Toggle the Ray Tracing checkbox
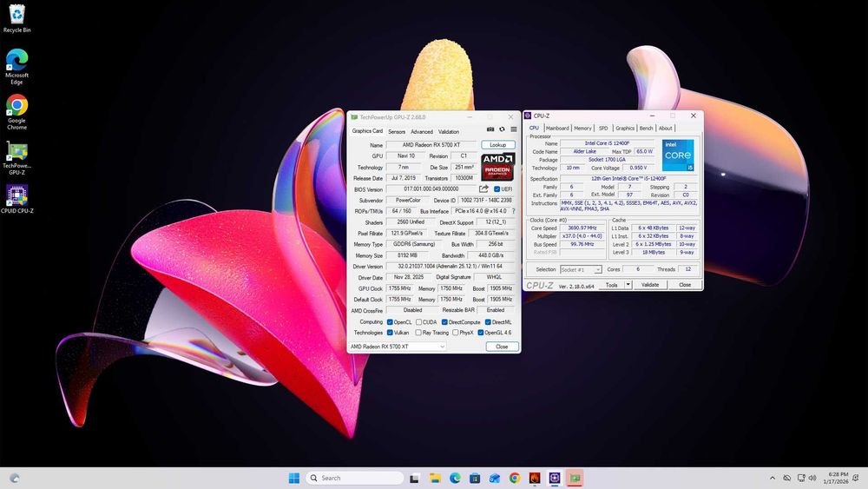 [x=417, y=333]
